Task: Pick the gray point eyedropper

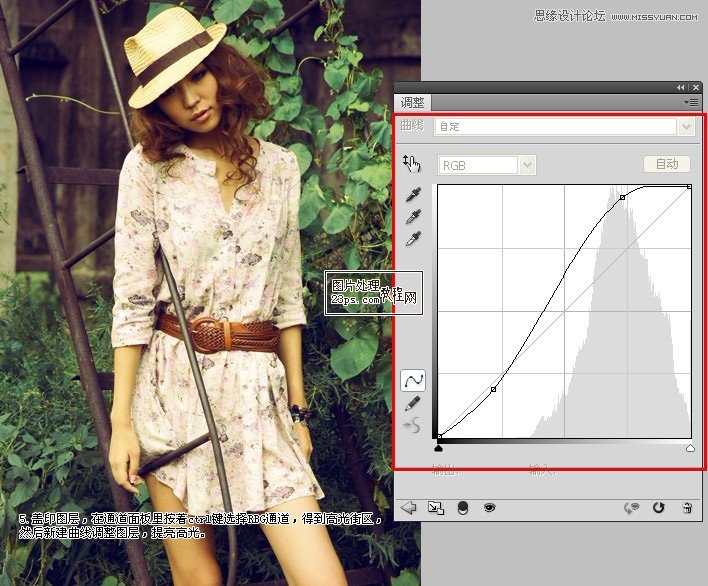Action: point(413,217)
